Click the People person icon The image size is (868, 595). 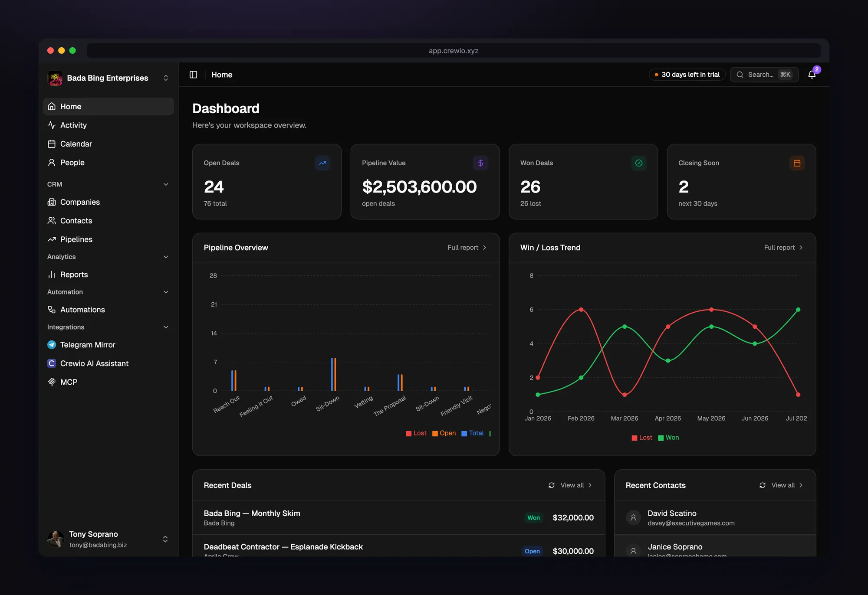52,163
